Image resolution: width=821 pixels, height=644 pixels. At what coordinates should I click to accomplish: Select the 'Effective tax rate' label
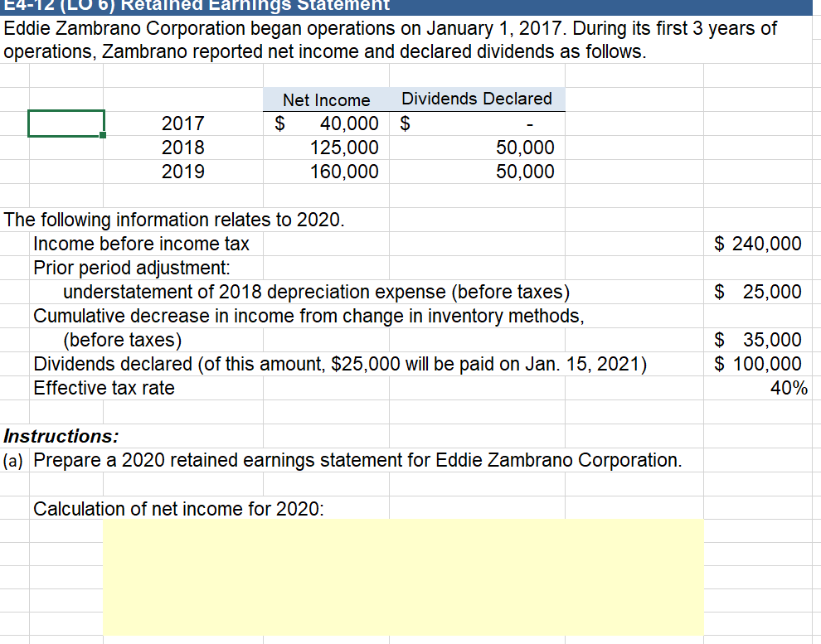(104, 388)
